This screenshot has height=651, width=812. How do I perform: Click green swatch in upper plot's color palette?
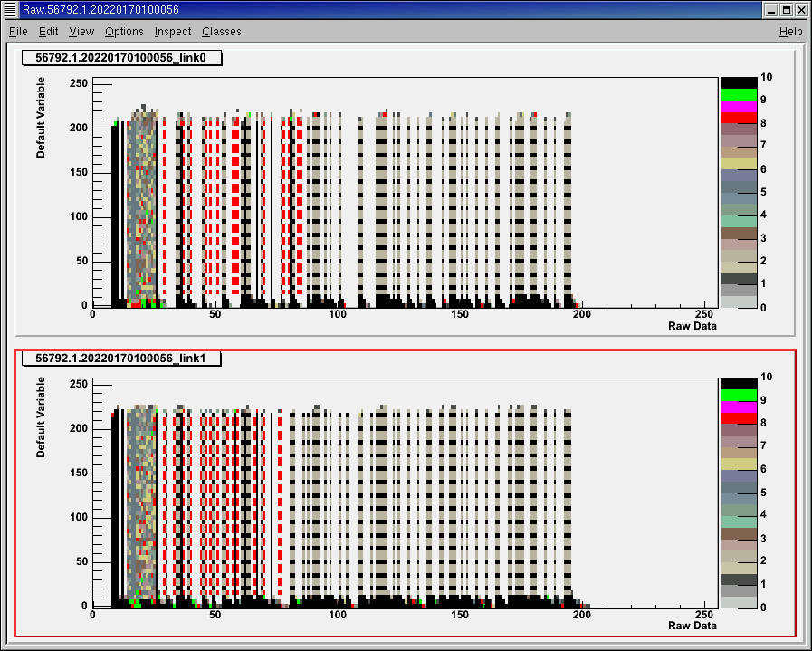(739, 94)
